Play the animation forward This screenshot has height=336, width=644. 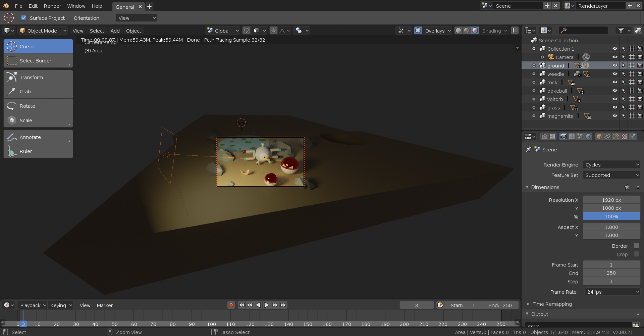267,305
